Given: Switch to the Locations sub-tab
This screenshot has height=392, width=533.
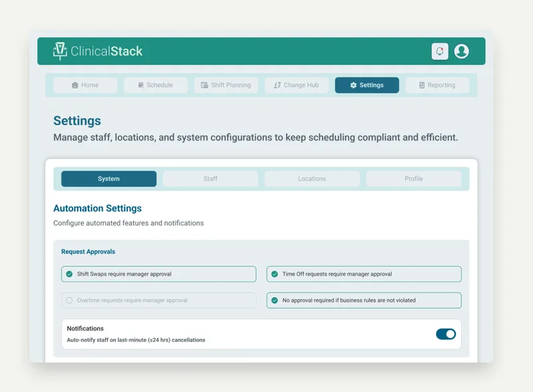Looking at the screenshot, I should point(312,178).
